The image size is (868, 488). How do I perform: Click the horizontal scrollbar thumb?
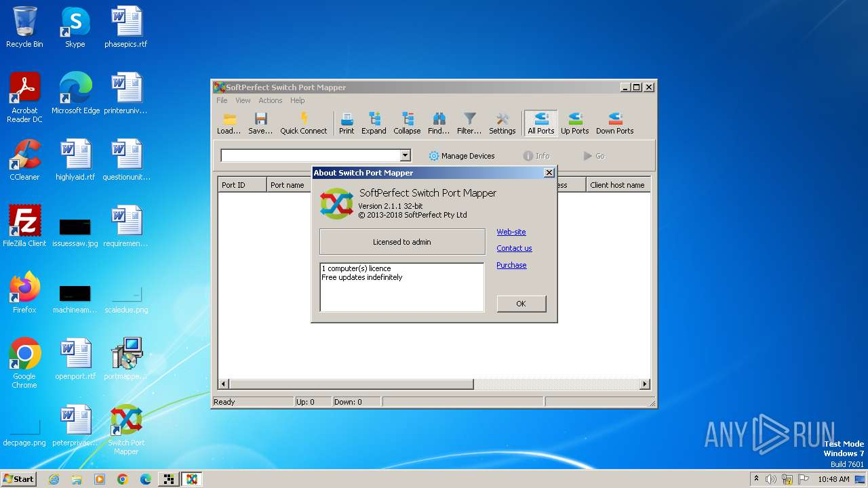click(351, 384)
